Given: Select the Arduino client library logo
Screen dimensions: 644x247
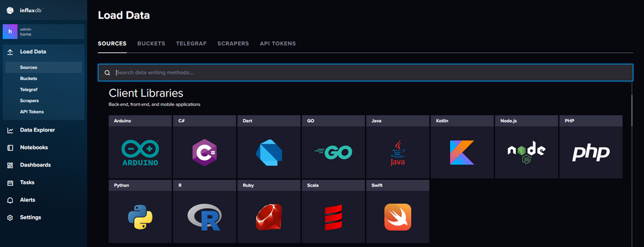Looking at the screenshot, I should 140,152.
